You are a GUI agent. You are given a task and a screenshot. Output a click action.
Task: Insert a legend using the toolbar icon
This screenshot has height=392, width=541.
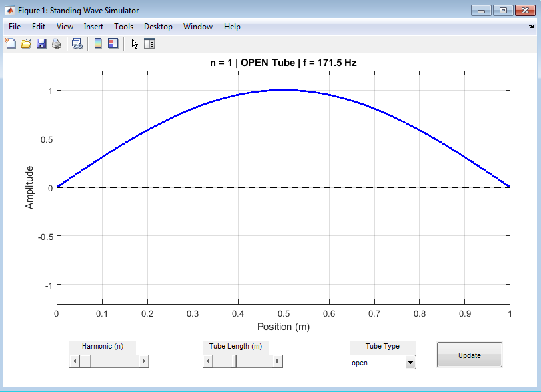(x=113, y=44)
